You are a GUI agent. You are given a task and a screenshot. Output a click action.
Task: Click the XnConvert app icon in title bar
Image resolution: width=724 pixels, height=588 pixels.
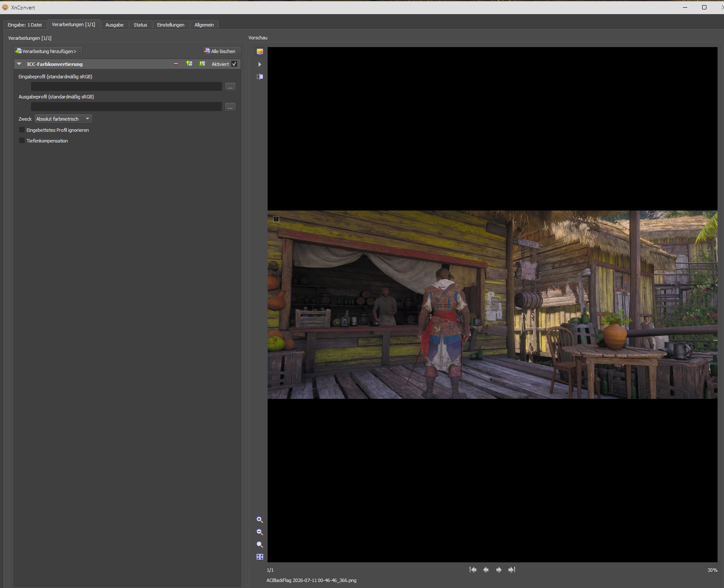coord(5,7)
